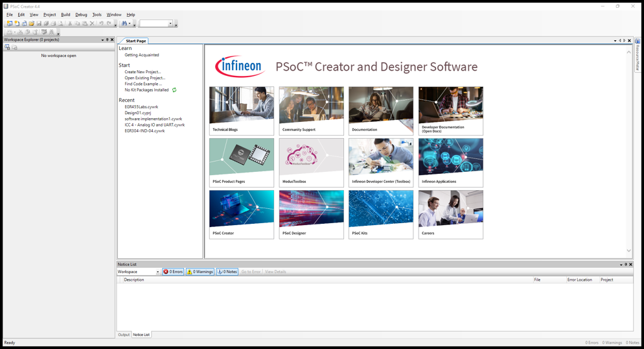
Task: Click the Debug (bug) toolbar icon
Action: pos(51,32)
